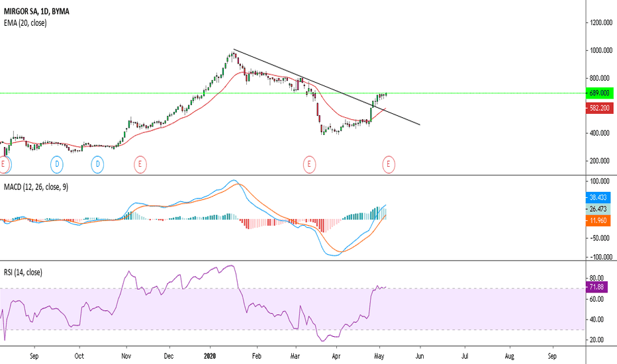Click the orange 11.960 signal value tag
The height and width of the screenshot is (364, 617).
(598, 220)
